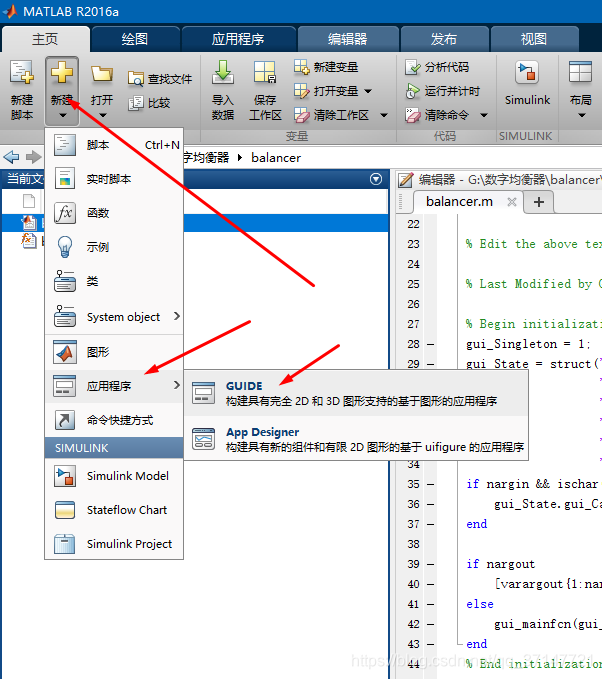The height and width of the screenshot is (679, 602).
Task: Click the back navigation arrow
Action: (x=11, y=157)
